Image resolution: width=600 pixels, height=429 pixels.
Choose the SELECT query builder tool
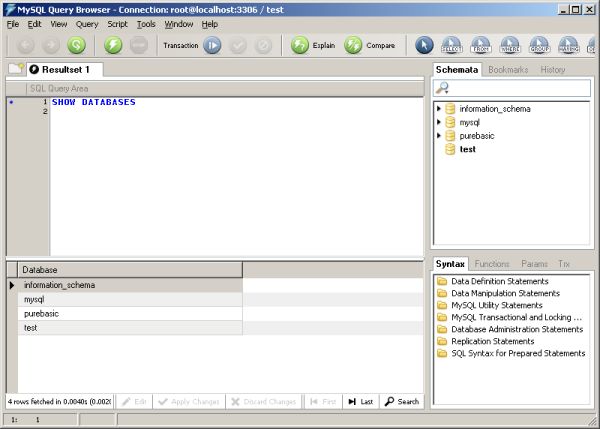click(x=453, y=45)
